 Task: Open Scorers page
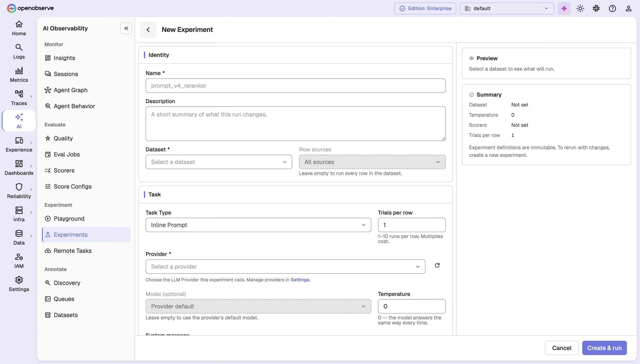click(86, 170)
